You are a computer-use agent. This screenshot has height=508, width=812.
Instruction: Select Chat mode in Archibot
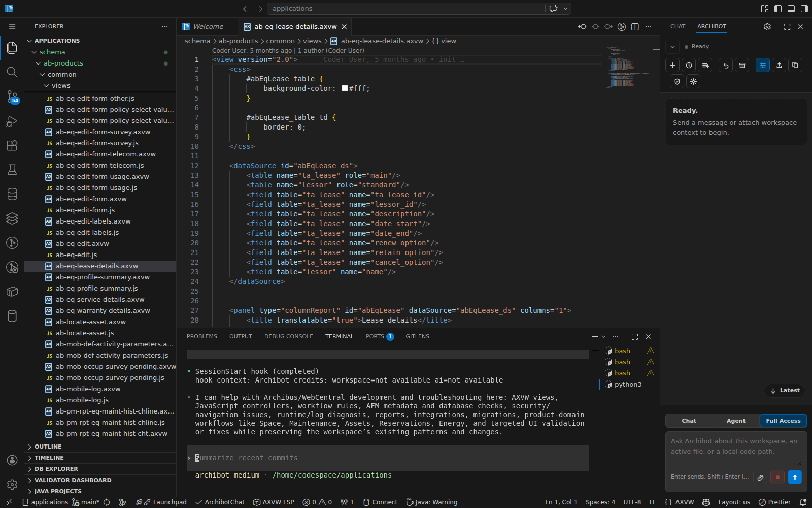click(689, 421)
